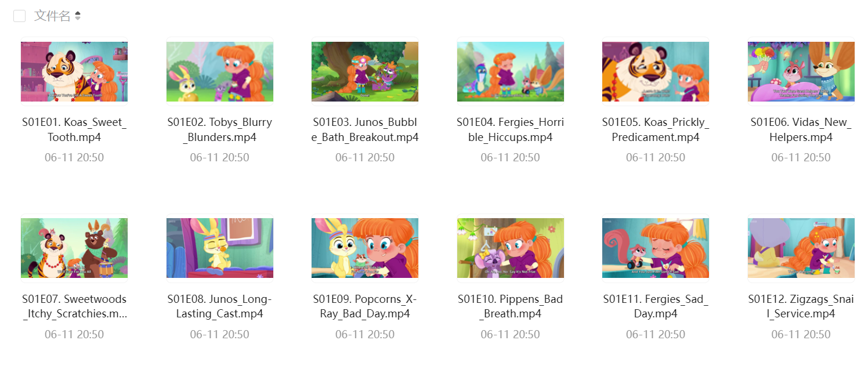Select the S01E12 Zigzags Snail Service thumbnail

pos(801,248)
